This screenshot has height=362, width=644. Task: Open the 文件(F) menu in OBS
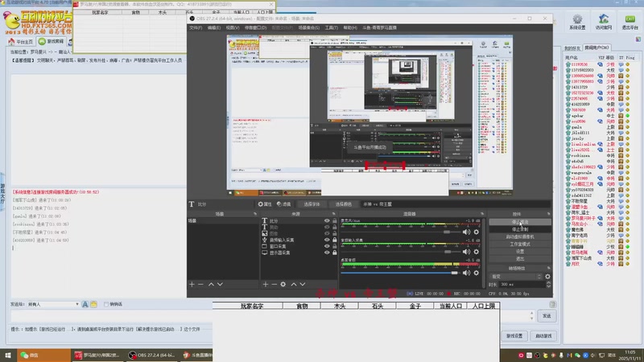click(x=196, y=27)
